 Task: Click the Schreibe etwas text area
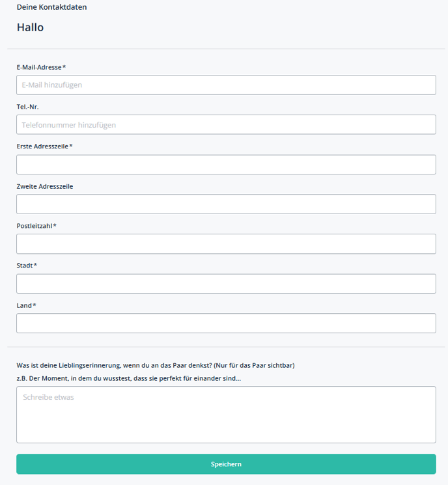click(226, 415)
